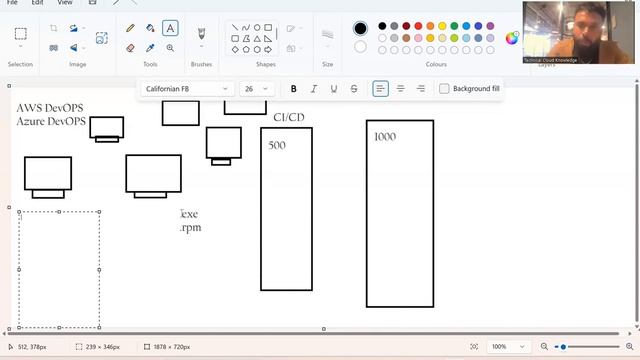Expand the Selection options arrow
Image resolution: width=640 pixels, height=360 pixels.
[20, 47]
